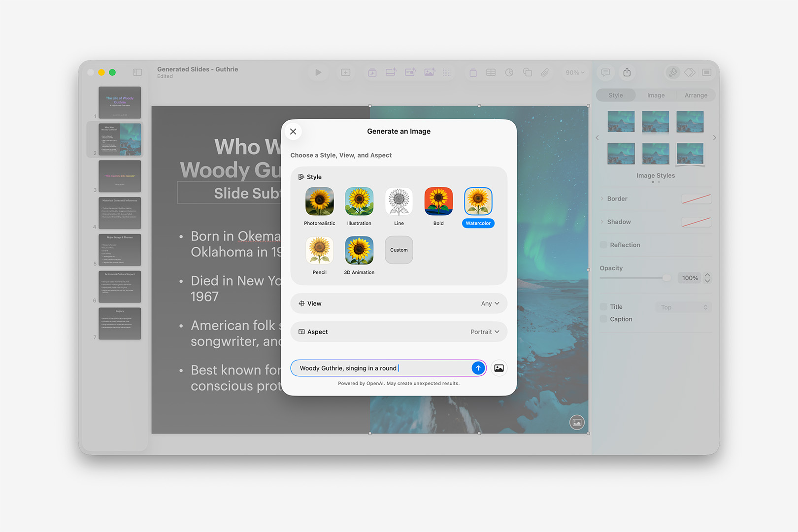Screen dimensions: 798x532
Task: Open the Arrange tab
Action: click(695, 95)
